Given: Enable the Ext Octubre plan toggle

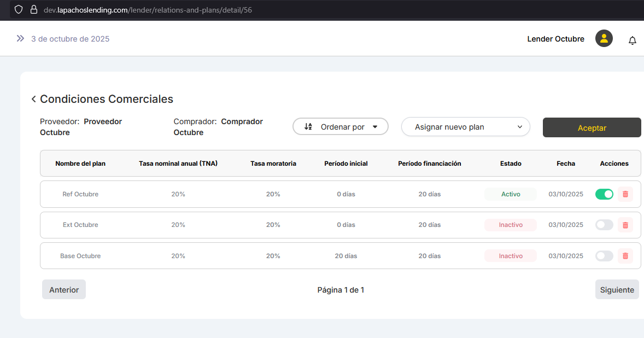Looking at the screenshot, I should point(604,225).
